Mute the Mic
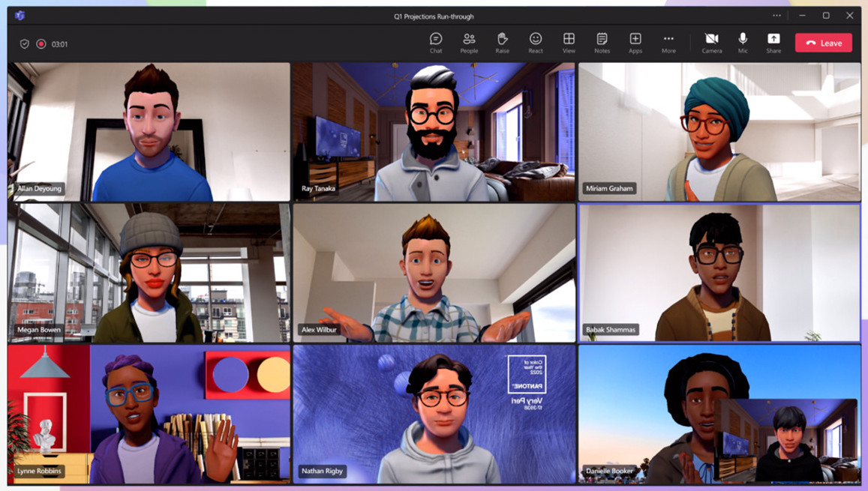868x491 pixels. 742,43
